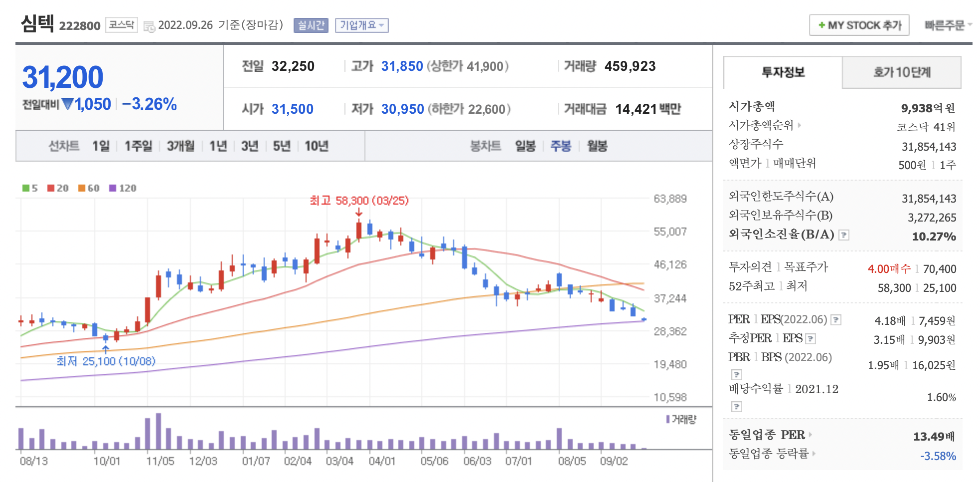Click the help icon under PBR BPS
Viewport: 980px width, 482px height.
(737, 374)
